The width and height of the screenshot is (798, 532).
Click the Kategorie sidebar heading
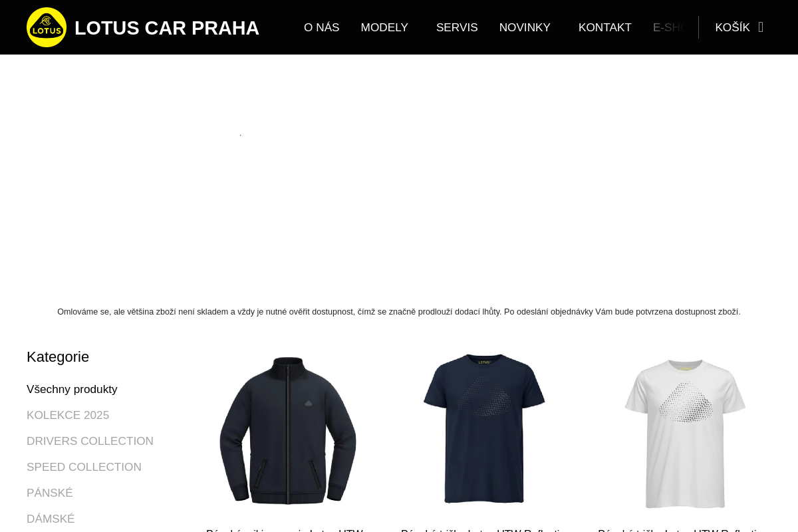[x=58, y=357]
